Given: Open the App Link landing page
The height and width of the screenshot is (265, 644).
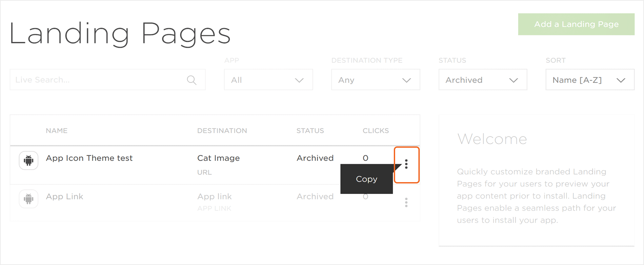Looking at the screenshot, I should (65, 197).
